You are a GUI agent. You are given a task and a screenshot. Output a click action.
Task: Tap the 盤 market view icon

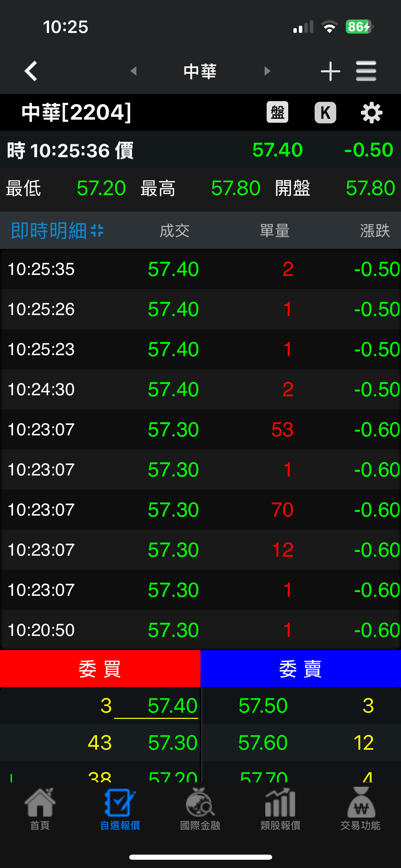277,112
